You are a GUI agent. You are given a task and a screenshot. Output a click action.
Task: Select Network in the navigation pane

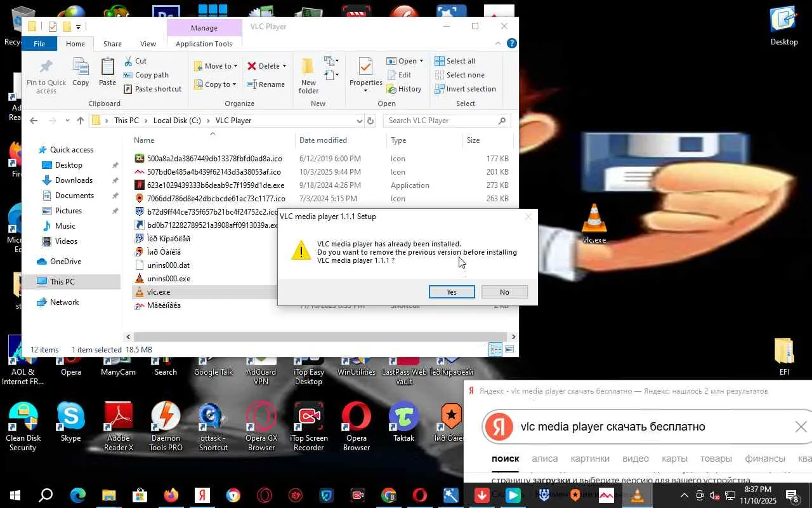point(64,302)
